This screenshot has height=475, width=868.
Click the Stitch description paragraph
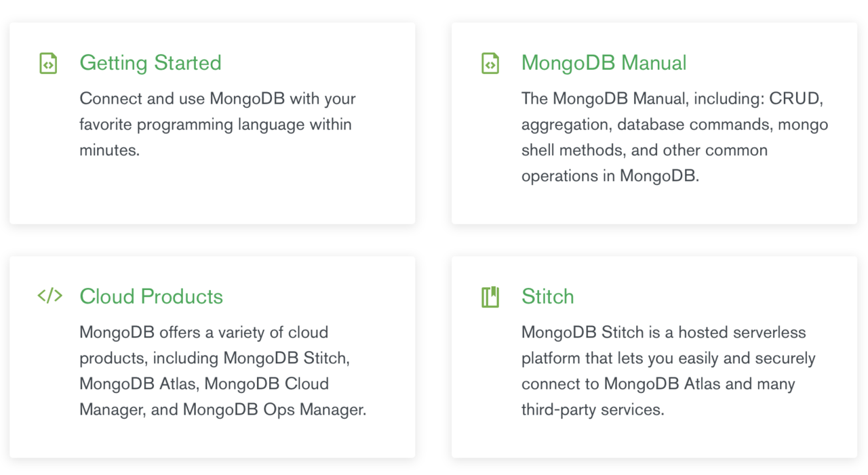click(668, 371)
